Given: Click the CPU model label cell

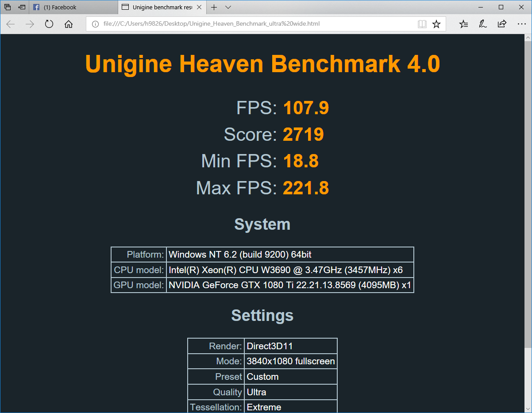Looking at the screenshot, I should tap(139, 270).
